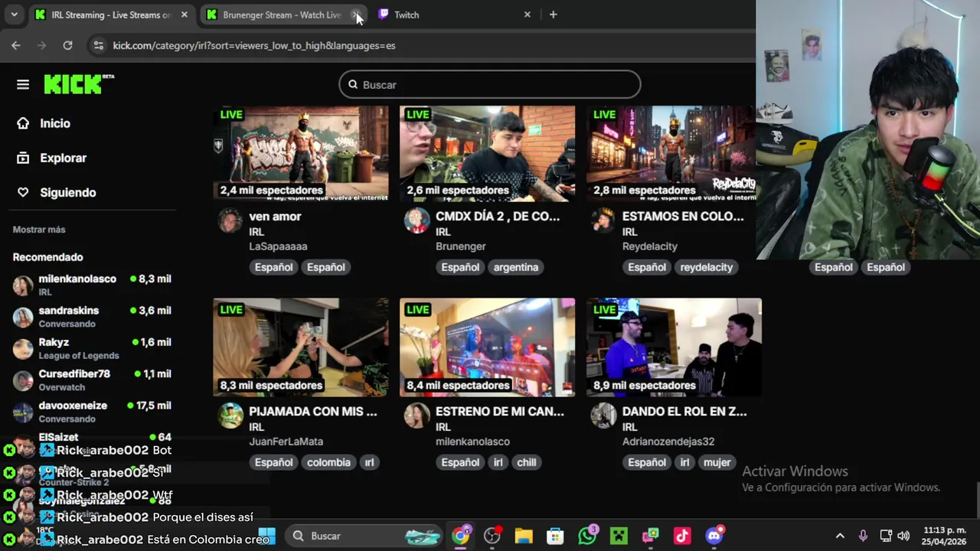980x551 pixels.
Task: Click the 'argentina' tag
Action: coord(516,267)
